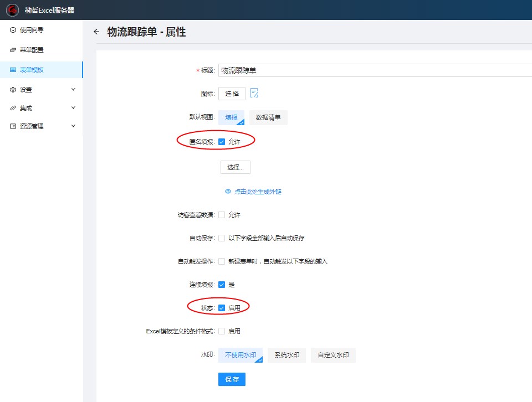Click the blue 保存 button
532x402 pixels.
[x=232, y=379]
